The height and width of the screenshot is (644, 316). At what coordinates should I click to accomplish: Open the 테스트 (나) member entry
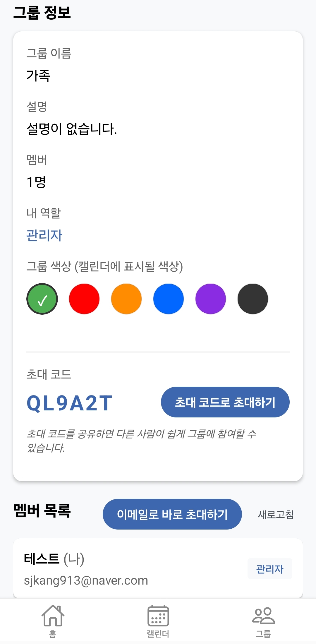pos(117,569)
